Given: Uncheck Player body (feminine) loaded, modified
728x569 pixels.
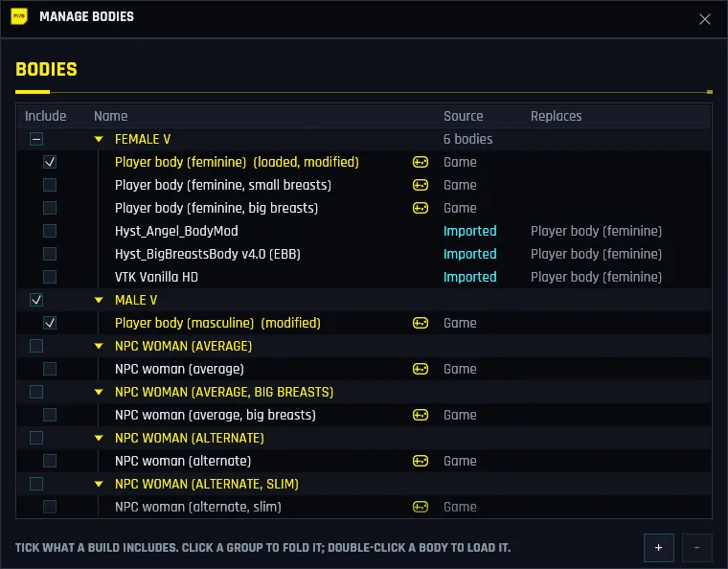Looking at the screenshot, I should [50, 162].
